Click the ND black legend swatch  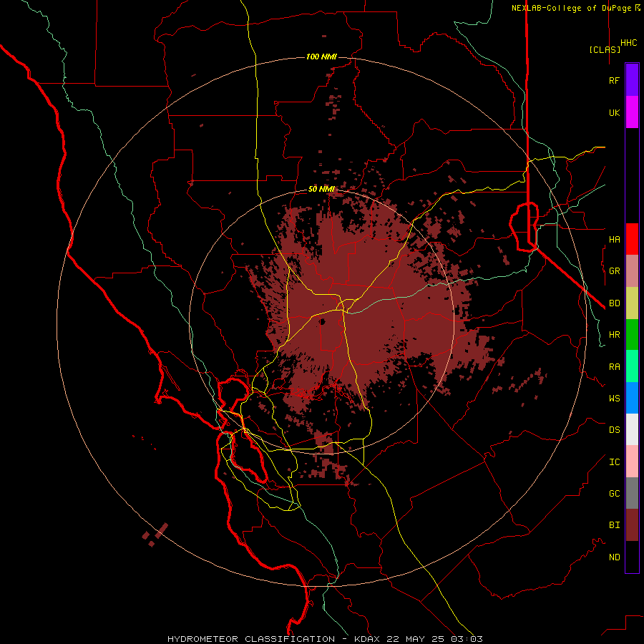tap(632, 557)
